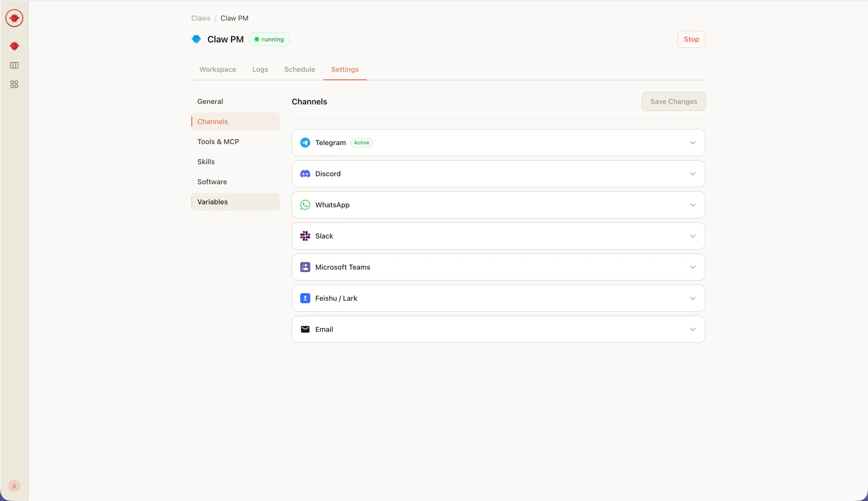Click the Save Changes button
Image resolution: width=868 pixels, height=501 pixels.
[674, 101]
